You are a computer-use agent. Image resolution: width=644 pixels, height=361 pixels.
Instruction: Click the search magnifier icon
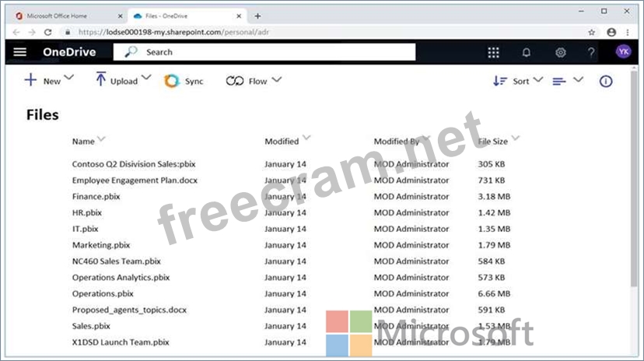tap(131, 52)
